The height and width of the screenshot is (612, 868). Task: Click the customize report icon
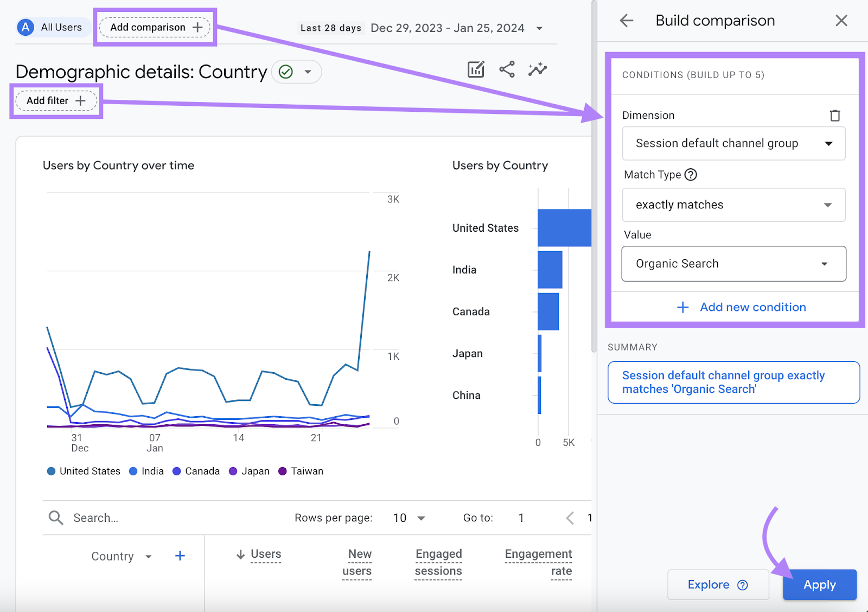[x=476, y=69]
